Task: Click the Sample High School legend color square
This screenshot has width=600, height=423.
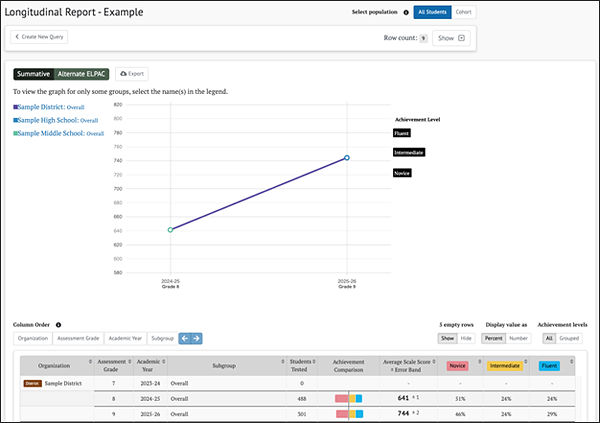Action: (15, 120)
